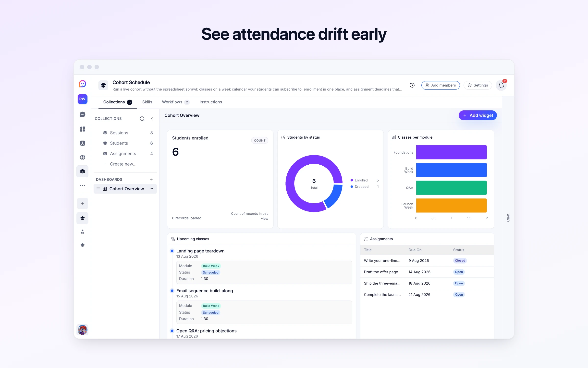Sort assignments by Title column

[x=367, y=250]
